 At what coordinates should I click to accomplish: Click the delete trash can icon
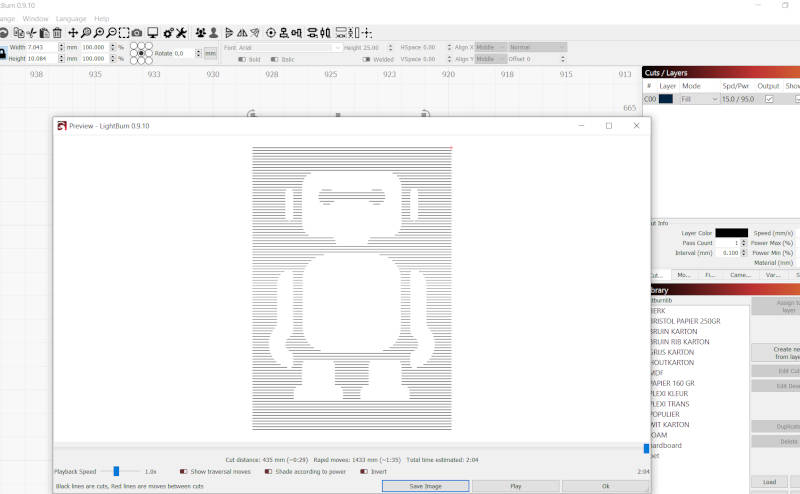57,33
